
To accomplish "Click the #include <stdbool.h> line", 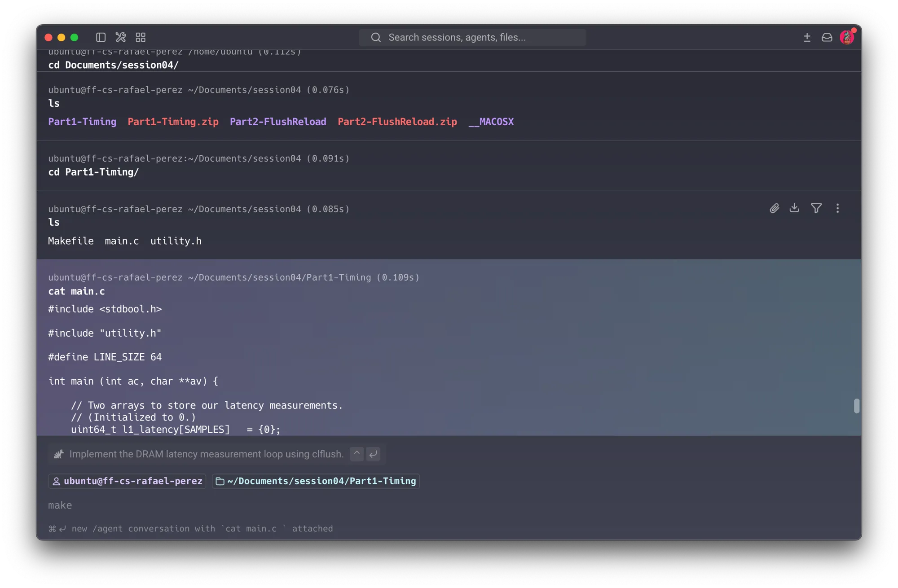I will click(105, 309).
